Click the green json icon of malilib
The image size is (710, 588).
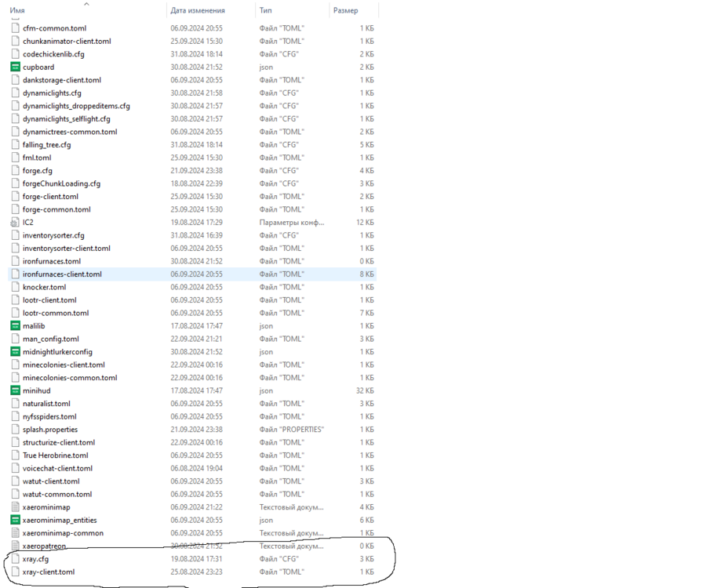pyautogui.click(x=16, y=326)
